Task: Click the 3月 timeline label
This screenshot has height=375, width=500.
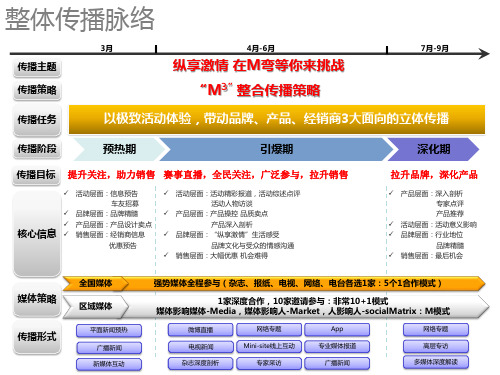Action: click(x=107, y=48)
